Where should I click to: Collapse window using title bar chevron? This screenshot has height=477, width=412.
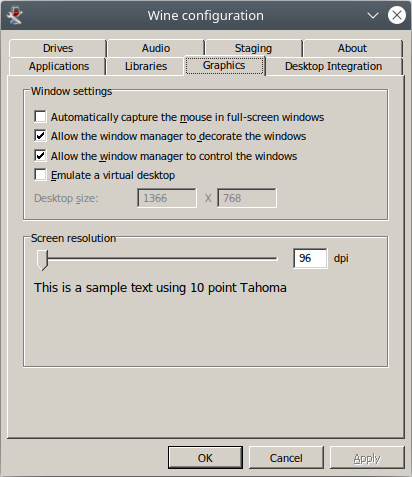tap(373, 15)
